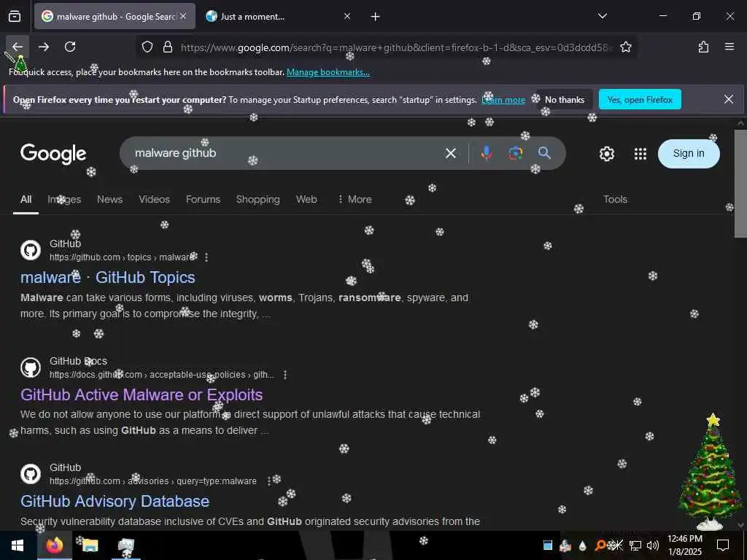The image size is (747, 560).
Task: Click GitHub favicon beside the topics result
Action: pos(31,250)
